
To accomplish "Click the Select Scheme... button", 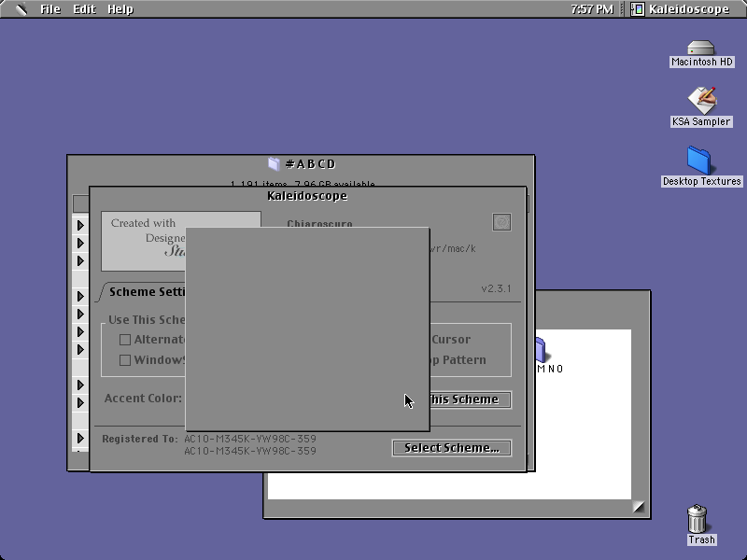I will pyautogui.click(x=452, y=448).
